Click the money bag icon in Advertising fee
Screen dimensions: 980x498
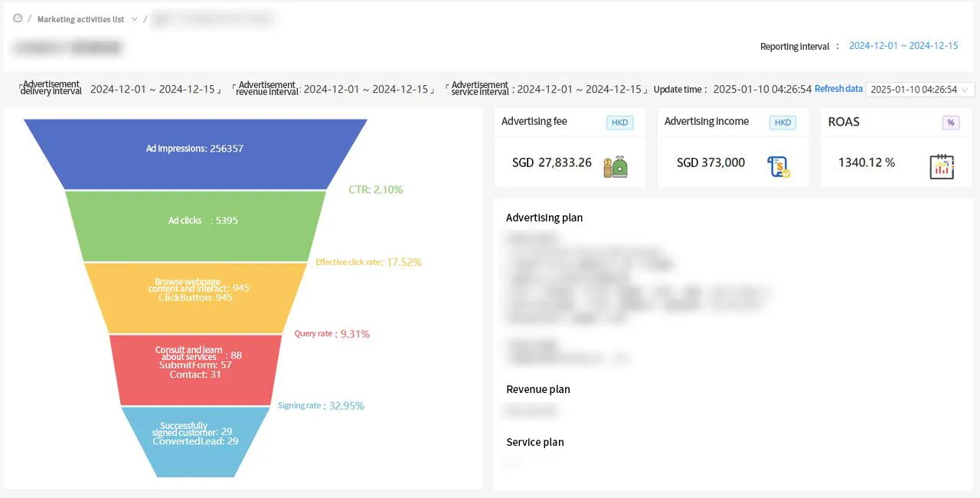point(615,166)
